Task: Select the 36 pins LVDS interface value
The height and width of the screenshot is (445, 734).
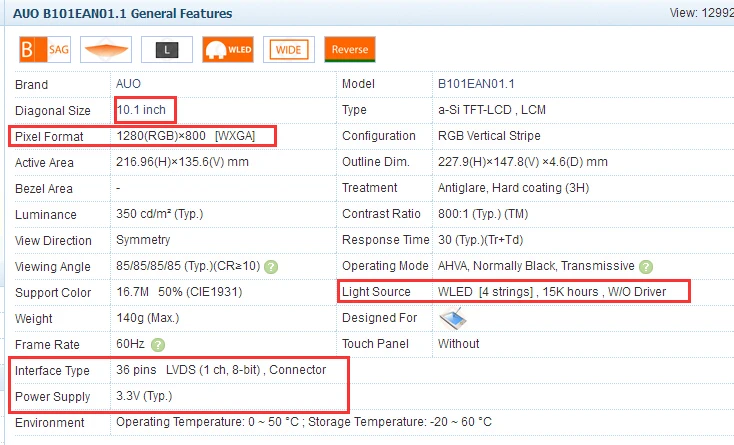Action: [x=221, y=370]
